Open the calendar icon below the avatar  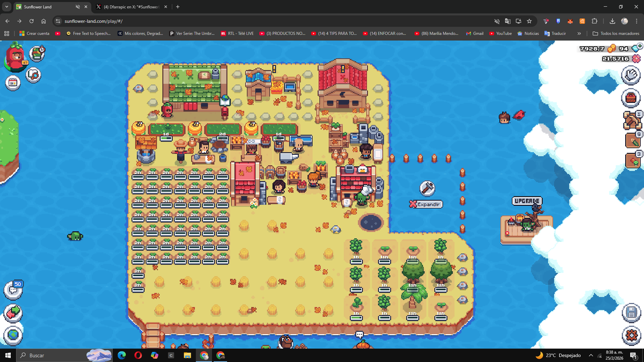coord(13,83)
